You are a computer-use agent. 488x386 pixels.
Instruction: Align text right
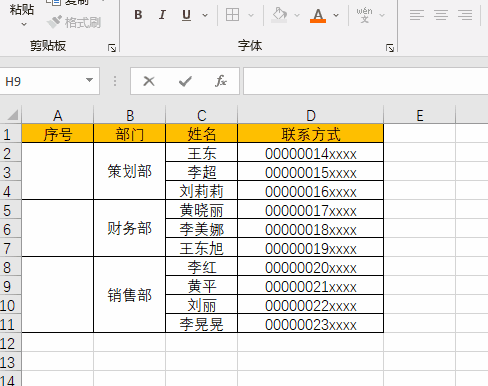(465, 15)
